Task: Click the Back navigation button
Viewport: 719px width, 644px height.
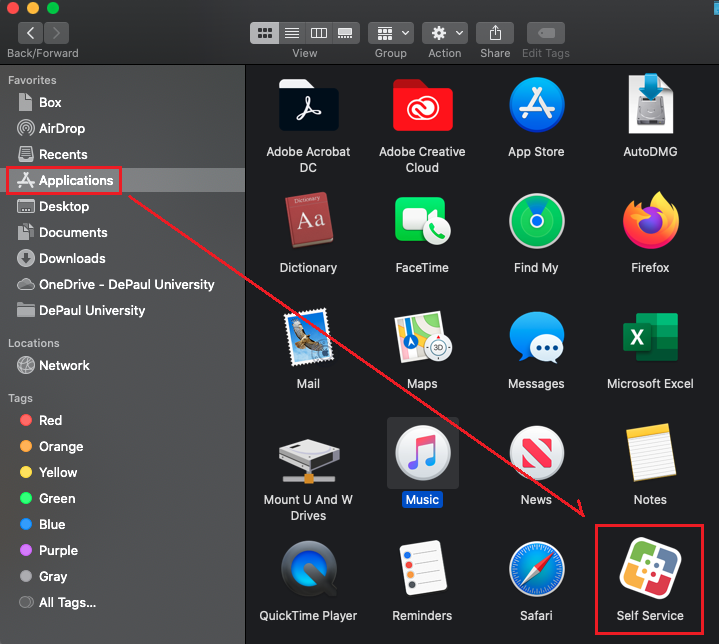Action: coord(30,33)
